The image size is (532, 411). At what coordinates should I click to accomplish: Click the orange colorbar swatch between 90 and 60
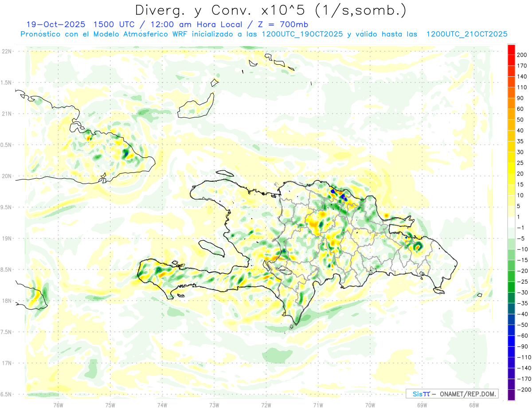(511, 103)
